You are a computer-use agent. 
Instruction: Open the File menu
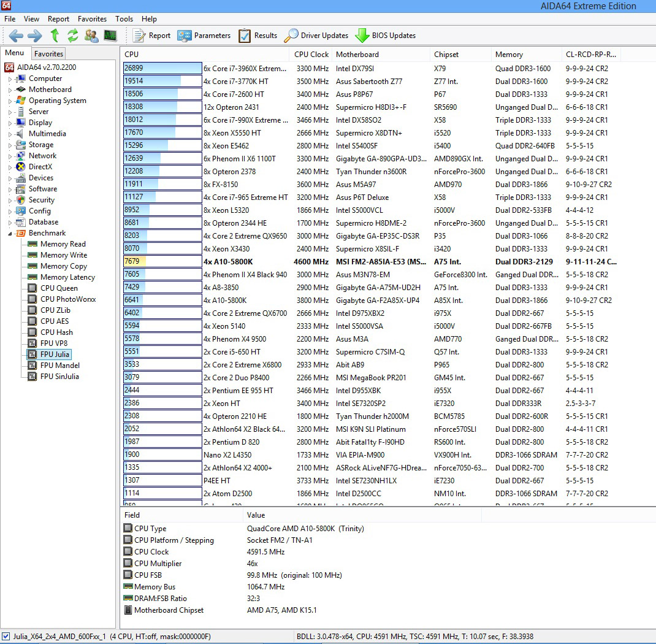pyautogui.click(x=10, y=19)
